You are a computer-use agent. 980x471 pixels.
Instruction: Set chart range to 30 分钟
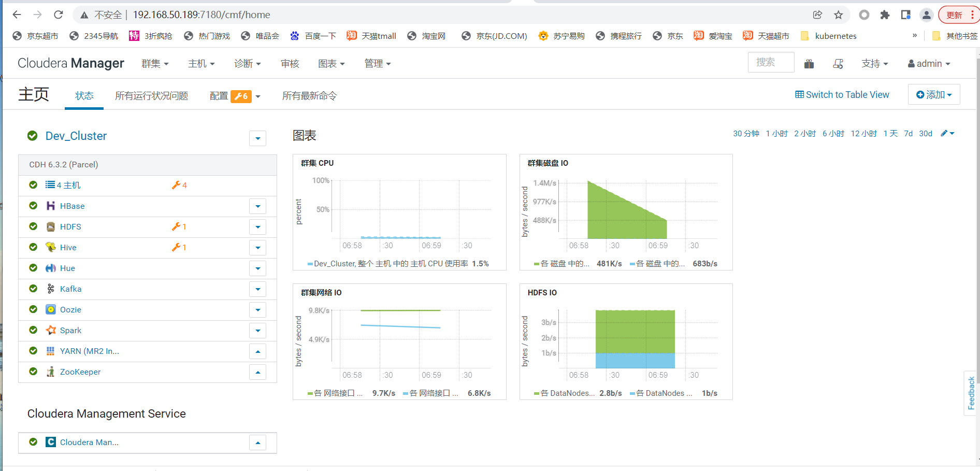click(746, 134)
